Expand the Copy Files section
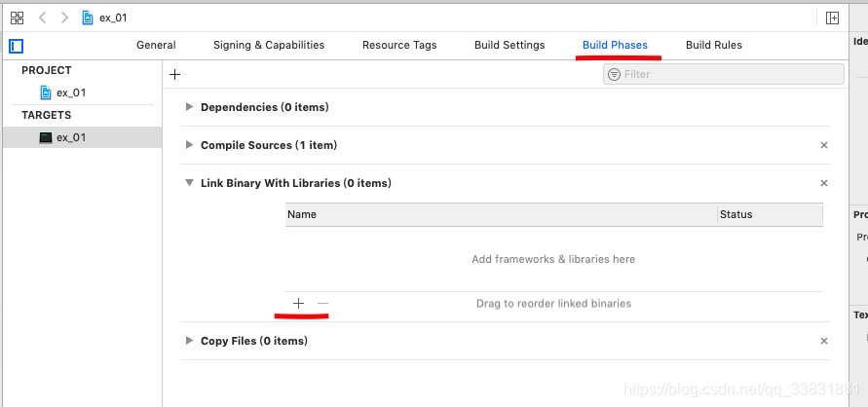Viewport: 868px width, 407px height. pyautogui.click(x=189, y=341)
